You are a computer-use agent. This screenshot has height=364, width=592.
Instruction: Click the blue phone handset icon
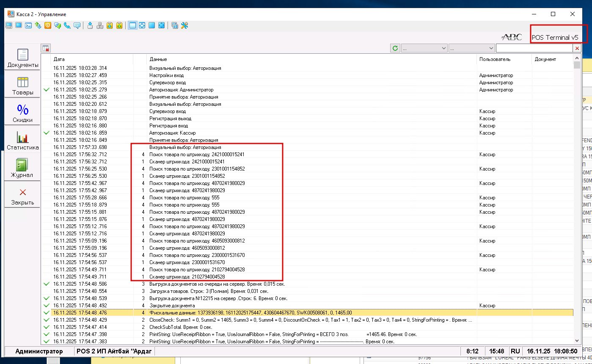coord(67,25)
